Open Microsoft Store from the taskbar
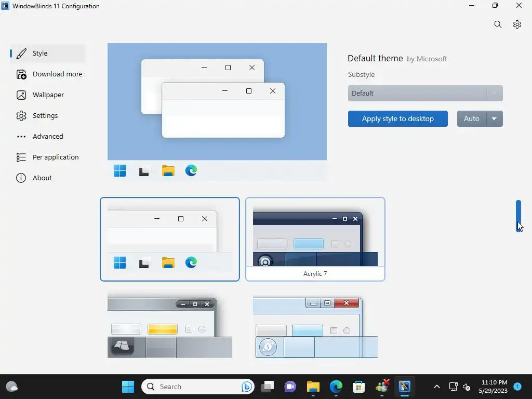Viewport: 532px width, 399px height. click(358, 387)
